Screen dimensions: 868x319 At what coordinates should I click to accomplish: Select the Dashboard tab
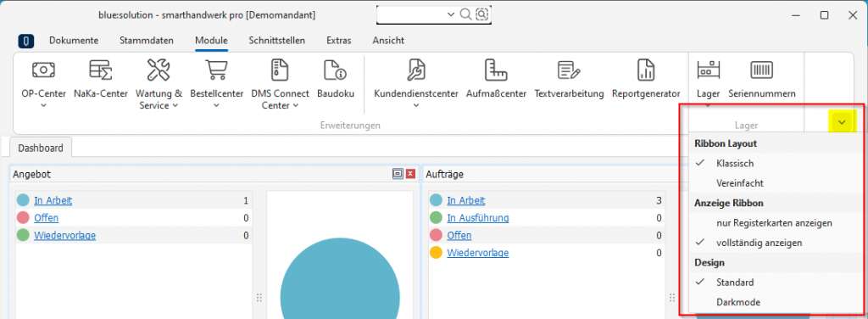41,148
